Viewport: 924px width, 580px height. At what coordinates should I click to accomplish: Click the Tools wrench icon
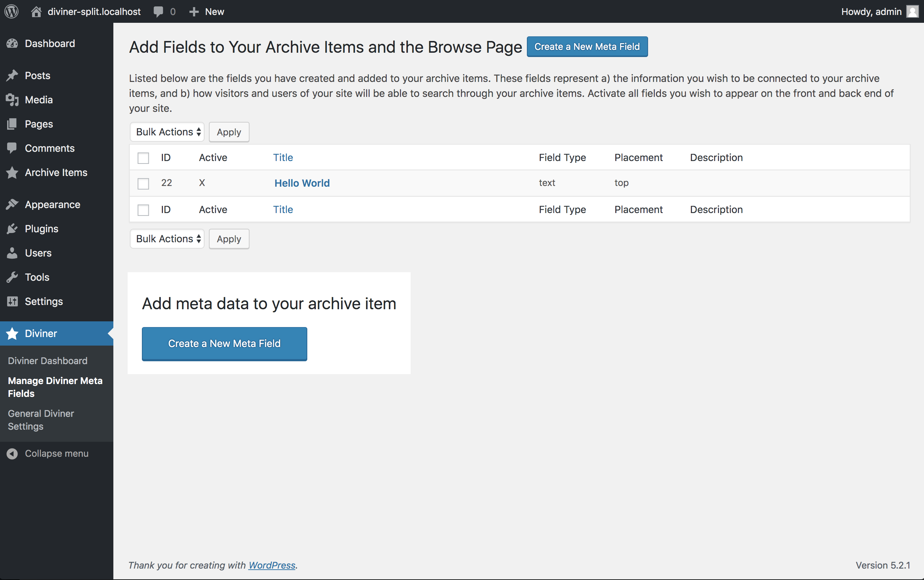(x=12, y=277)
